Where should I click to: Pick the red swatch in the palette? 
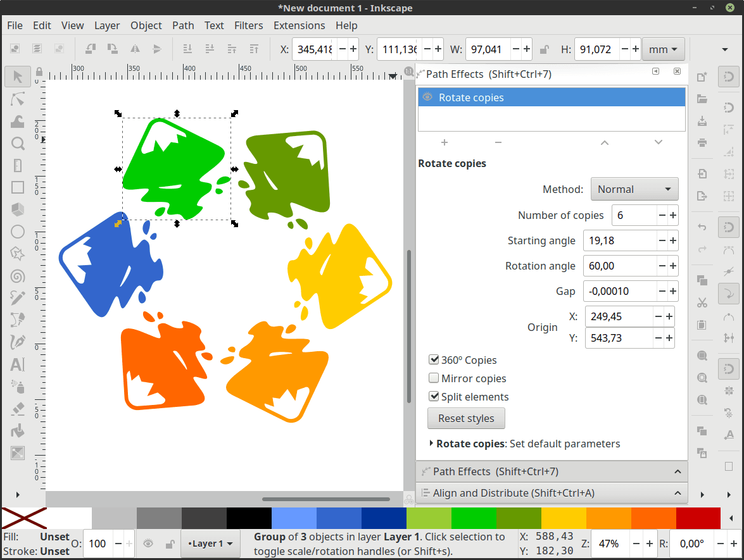click(698, 518)
